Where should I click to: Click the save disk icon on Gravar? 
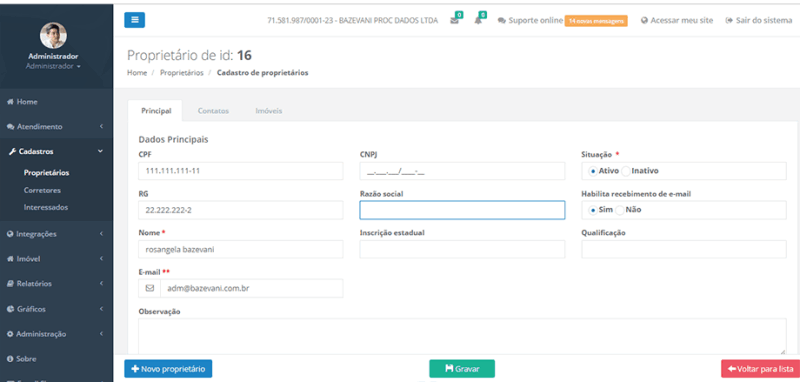click(x=449, y=369)
